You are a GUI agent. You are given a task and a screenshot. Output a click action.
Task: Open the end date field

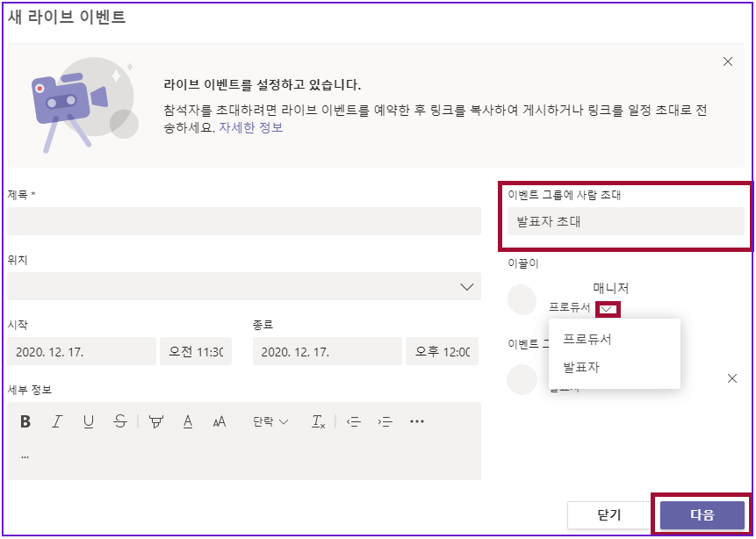click(x=327, y=351)
